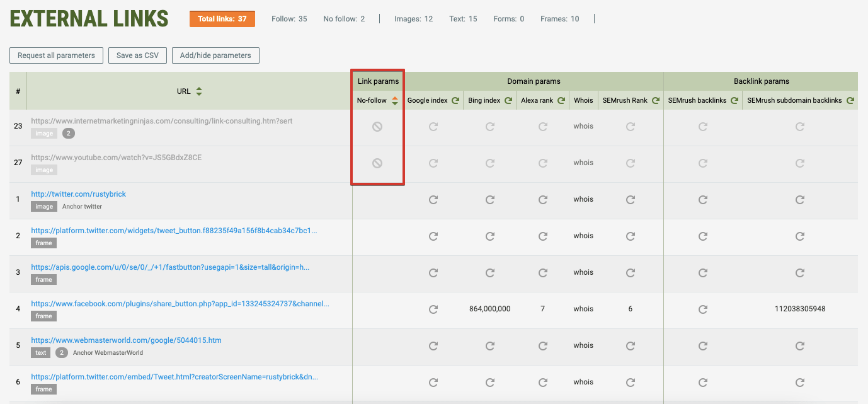Refresh the Google index column header icon

point(454,101)
